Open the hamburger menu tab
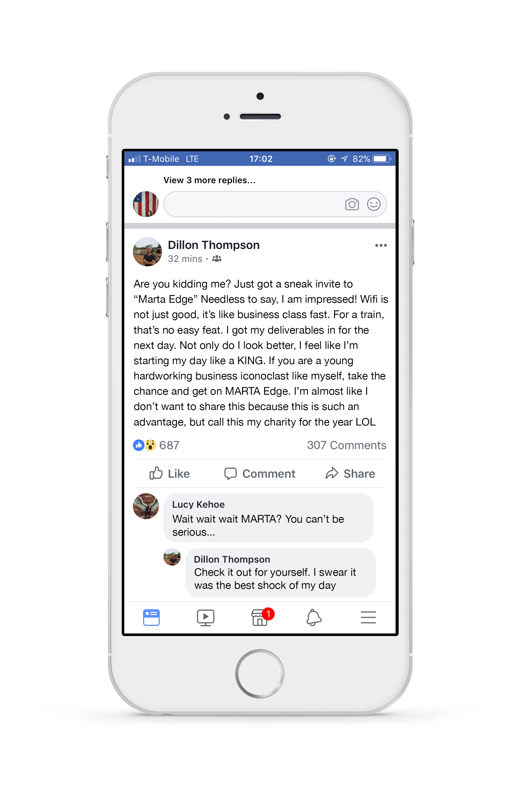The height and width of the screenshot is (812, 515). (x=368, y=617)
